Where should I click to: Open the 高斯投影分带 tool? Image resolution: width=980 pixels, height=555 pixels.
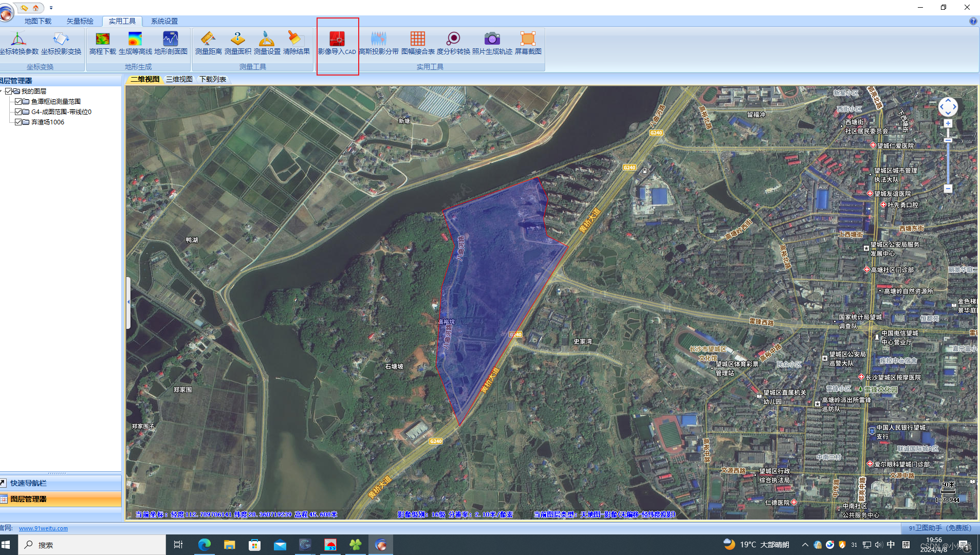379,43
